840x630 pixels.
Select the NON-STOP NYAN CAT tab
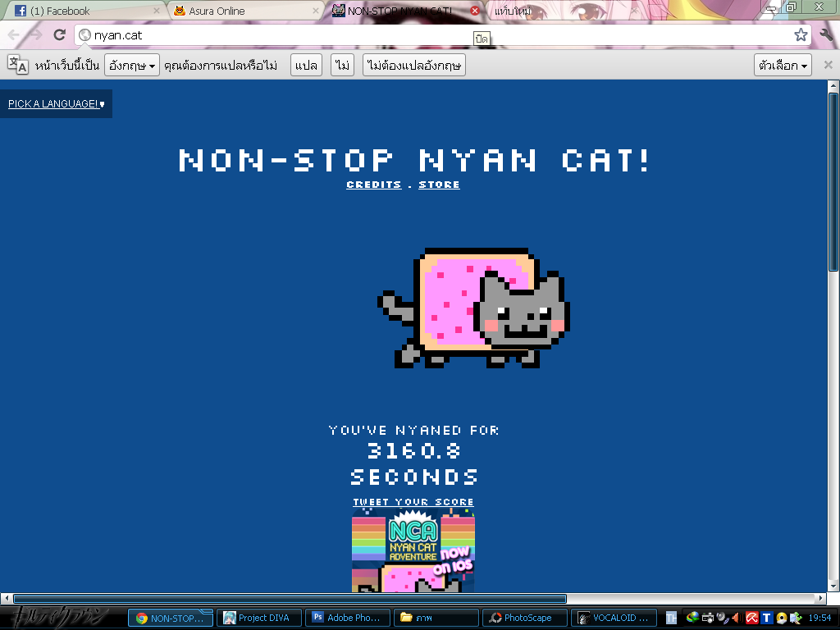404,11
